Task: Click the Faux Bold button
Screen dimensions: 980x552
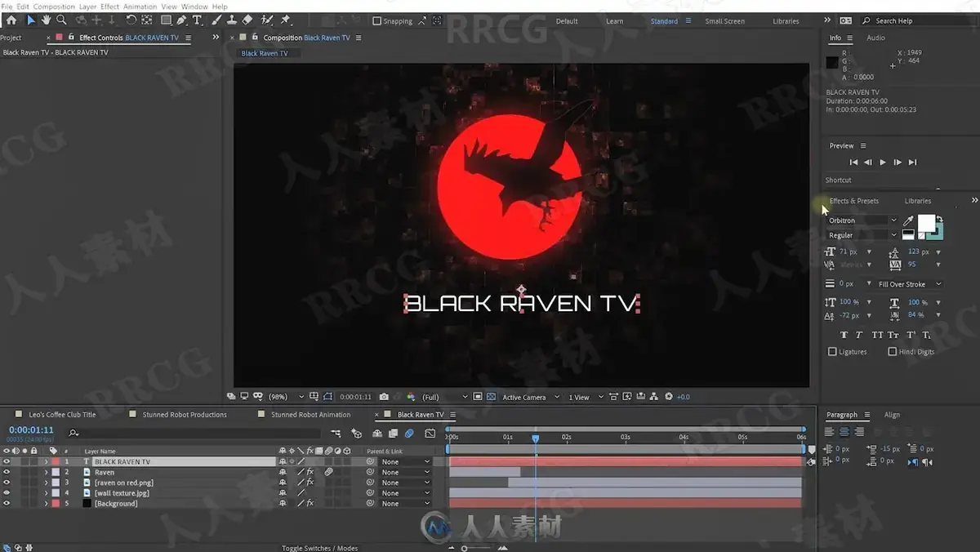Action: [x=844, y=335]
